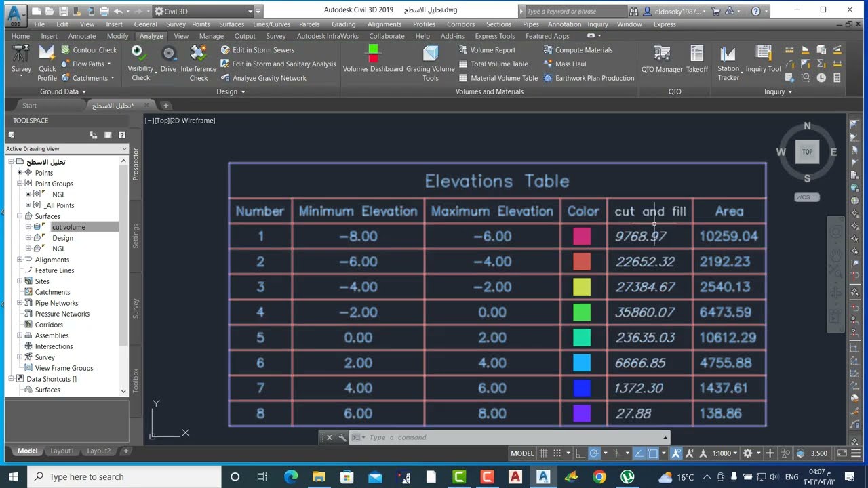Click the WCS label under ViewCube
The height and width of the screenshot is (488, 868).
tap(807, 197)
